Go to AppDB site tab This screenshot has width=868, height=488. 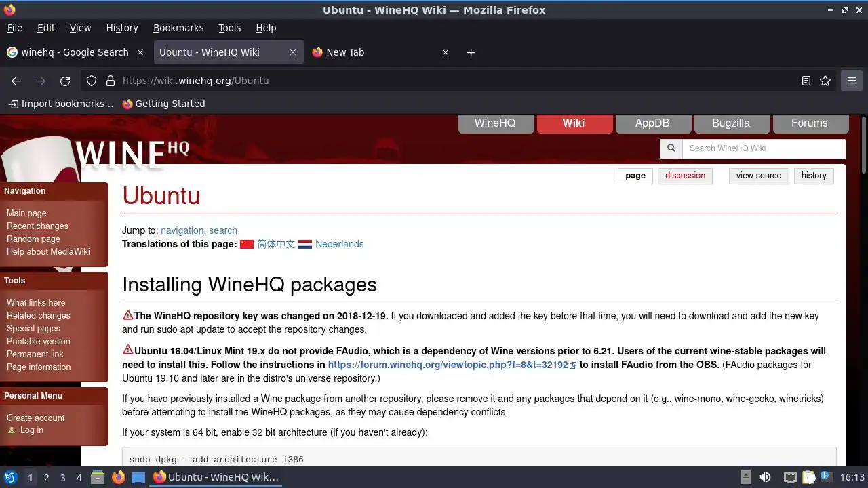tap(652, 123)
